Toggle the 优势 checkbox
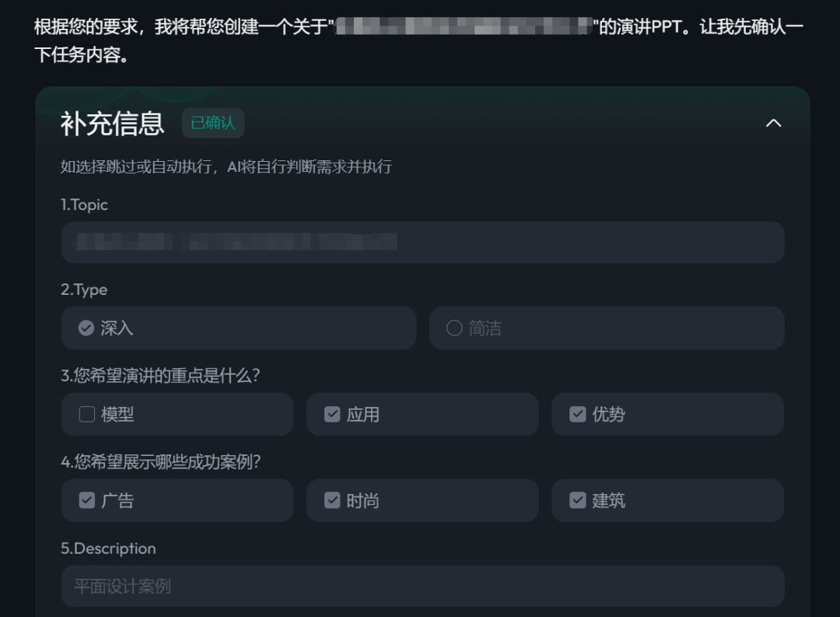Image resolution: width=840 pixels, height=617 pixels. [x=577, y=415]
